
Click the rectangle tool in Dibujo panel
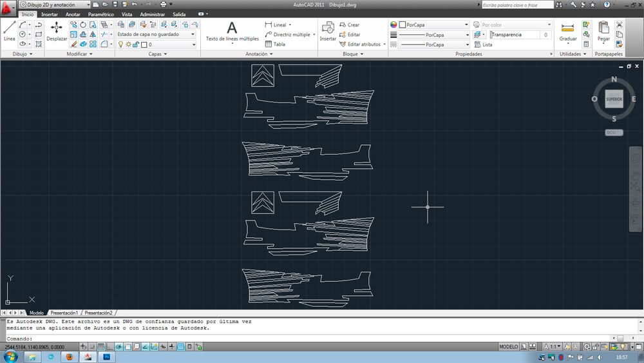click(x=38, y=35)
